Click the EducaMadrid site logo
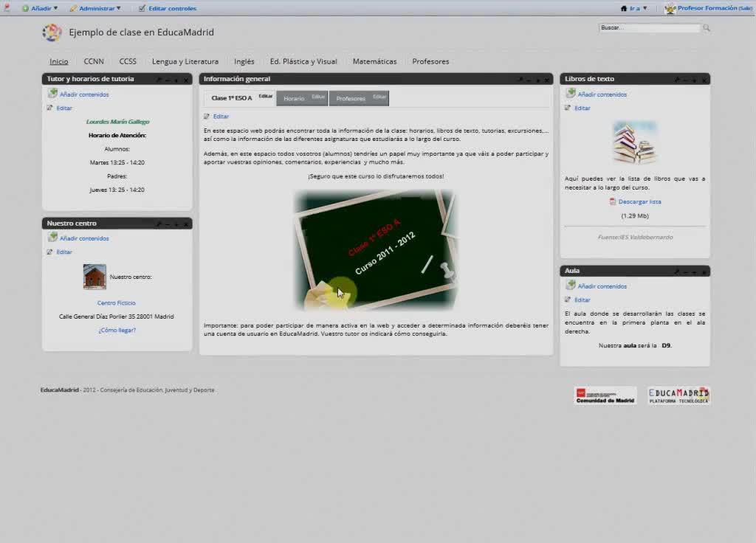Viewport: 756px width, 543px height. coord(52,32)
